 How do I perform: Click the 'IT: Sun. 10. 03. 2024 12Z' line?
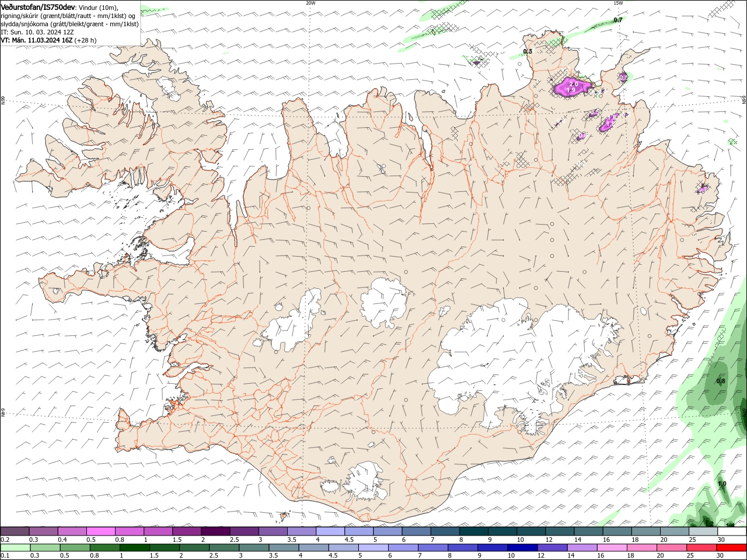click(37, 32)
